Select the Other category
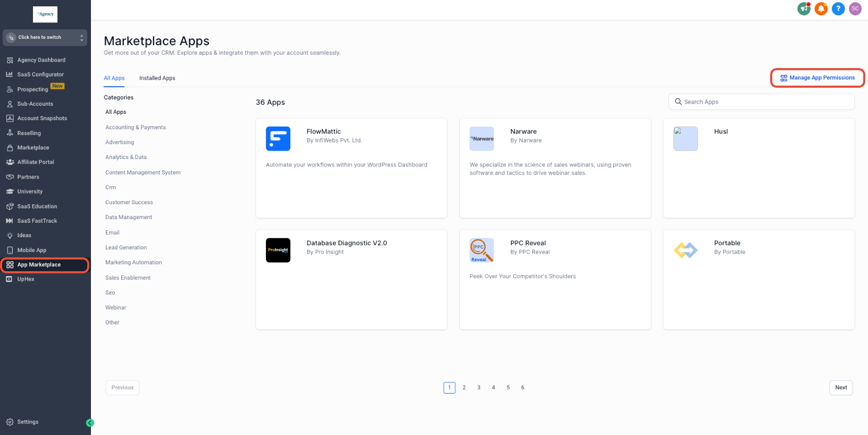Viewport: 868px width, 435px height. (x=112, y=323)
